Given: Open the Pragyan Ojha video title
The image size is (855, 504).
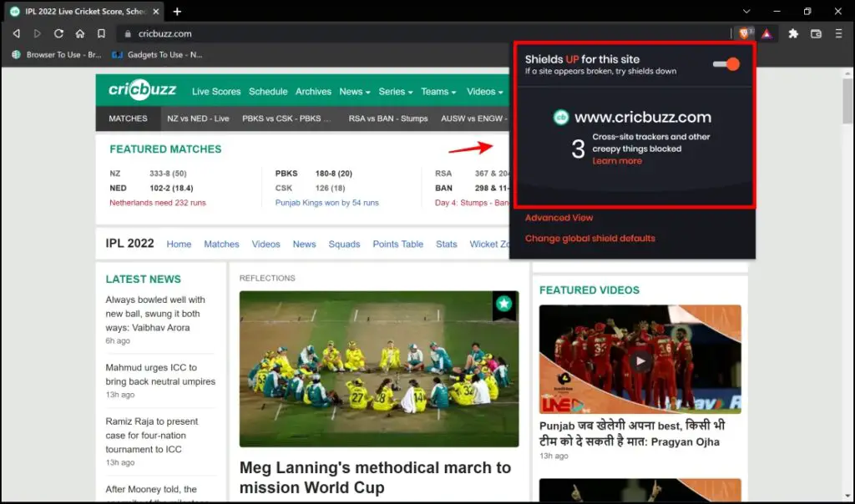Looking at the screenshot, I should pos(632,434).
